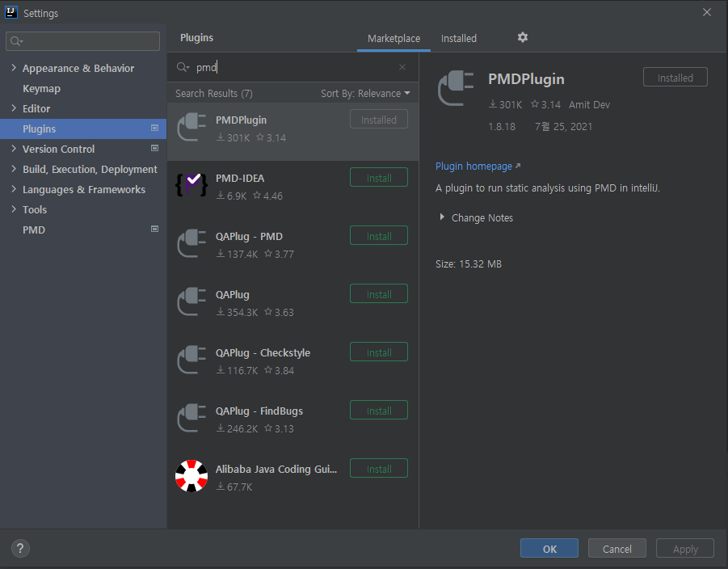
Task: Expand the Change Notes section
Action: pos(442,217)
